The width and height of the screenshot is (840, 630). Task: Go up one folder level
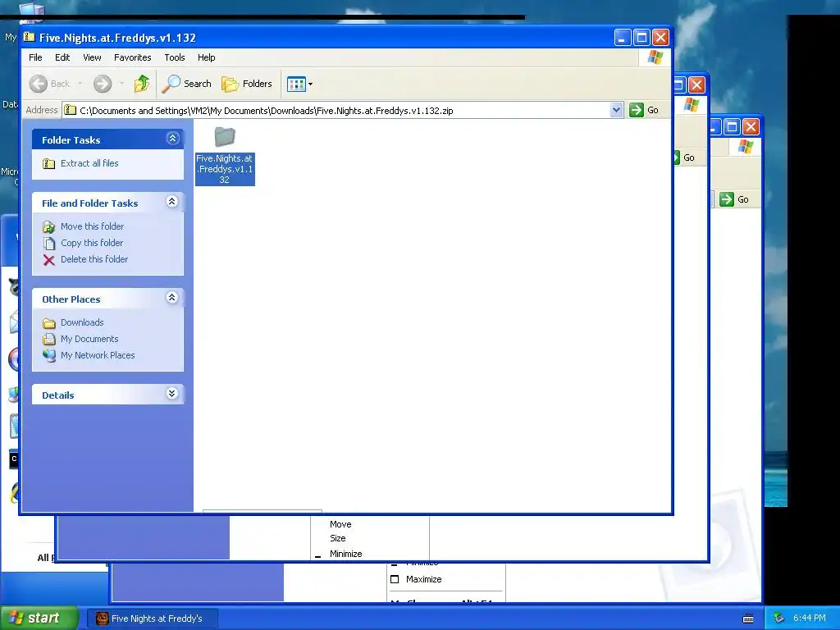click(142, 84)
